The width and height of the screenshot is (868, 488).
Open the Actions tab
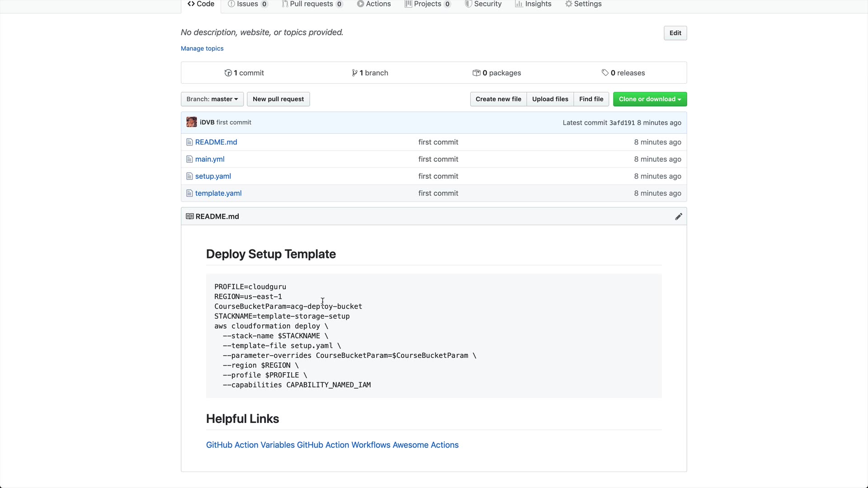374,4
